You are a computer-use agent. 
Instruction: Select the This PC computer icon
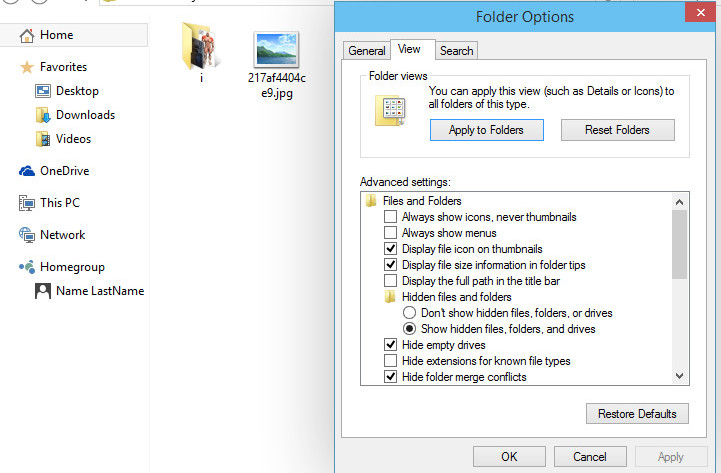(27, 203)
